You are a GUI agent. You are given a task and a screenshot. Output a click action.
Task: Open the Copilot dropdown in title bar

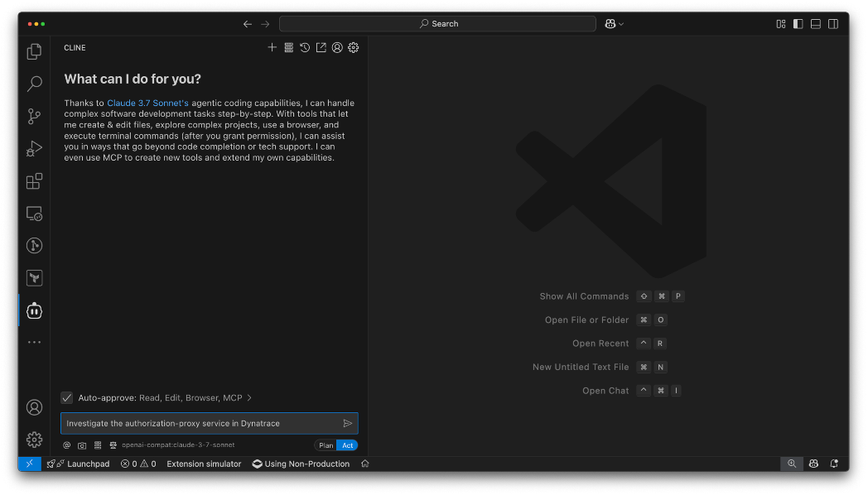click(615, 24)
